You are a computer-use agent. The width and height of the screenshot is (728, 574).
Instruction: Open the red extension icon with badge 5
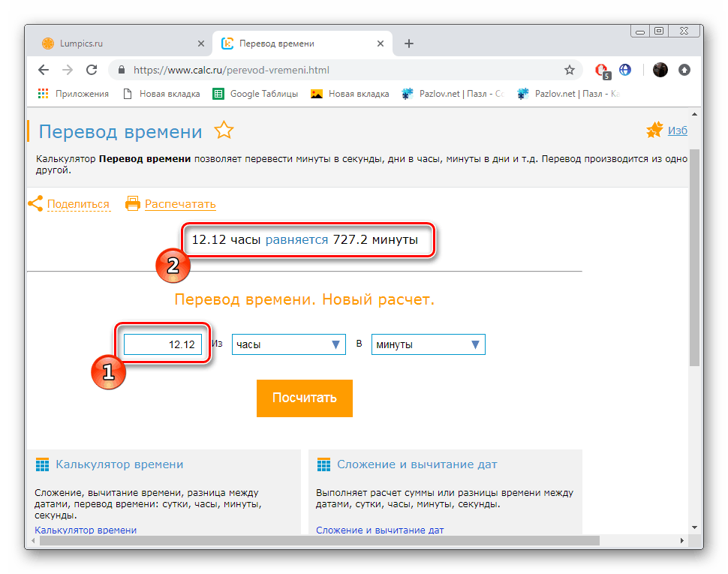click(603, 71)
